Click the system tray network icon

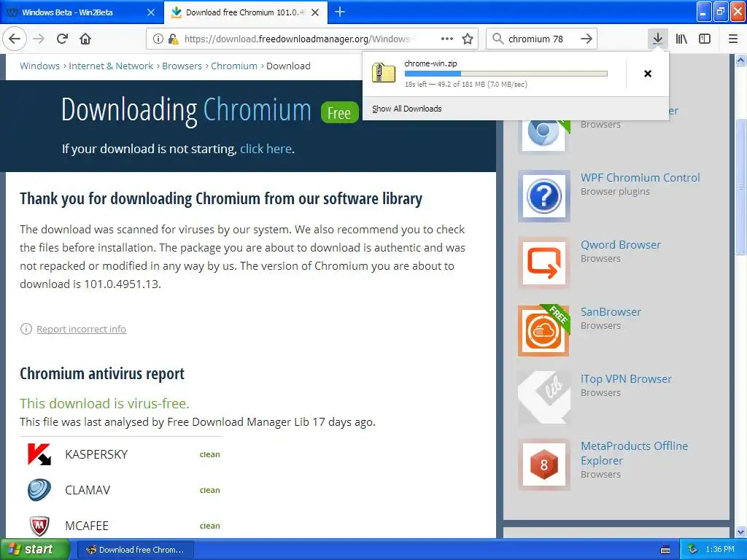[692, 550]
